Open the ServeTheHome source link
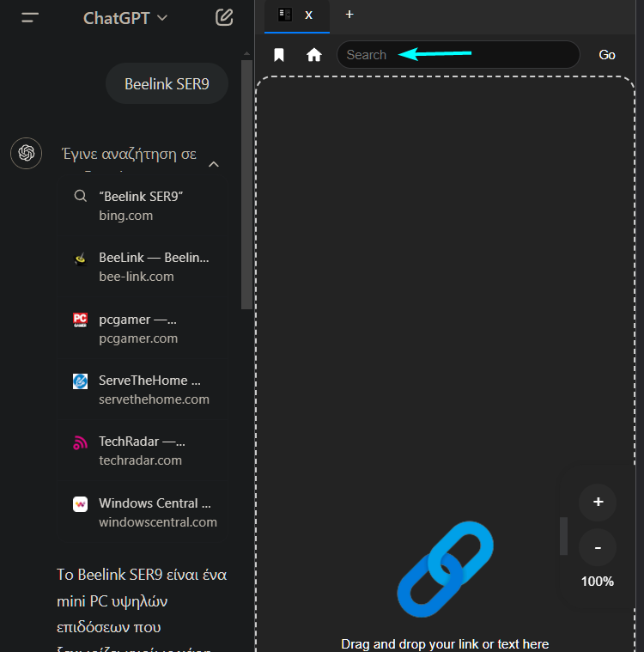The width and height of the screenshot is (644, 652). 142,390
